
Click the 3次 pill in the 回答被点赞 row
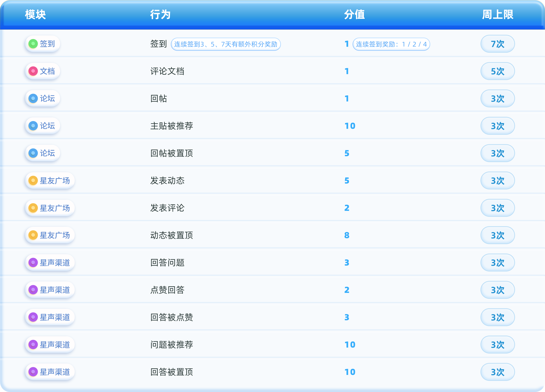pyautogui.click(x=498, y=317)
